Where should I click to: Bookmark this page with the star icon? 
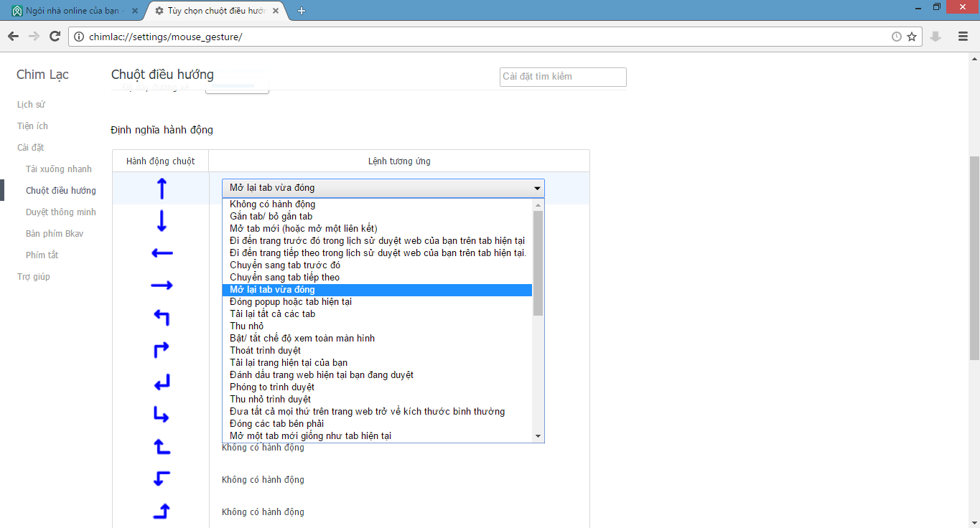click(x=912, y=37)
